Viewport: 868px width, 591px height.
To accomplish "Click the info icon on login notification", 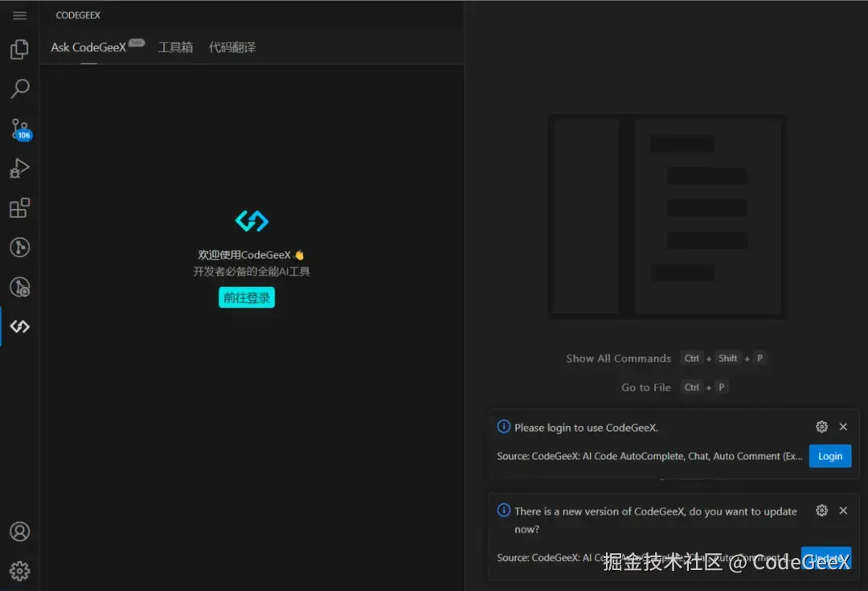I will [503, 426].
